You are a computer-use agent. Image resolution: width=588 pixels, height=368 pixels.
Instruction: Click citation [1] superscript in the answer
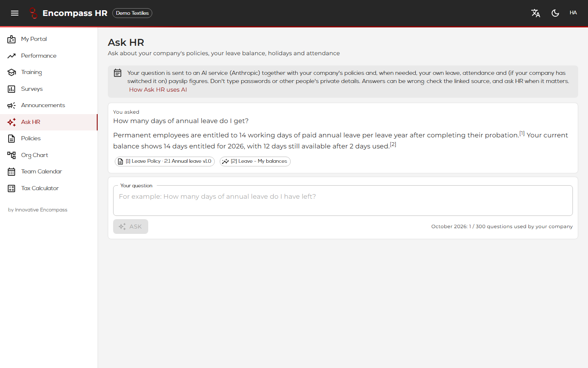[x=522, y=133]
